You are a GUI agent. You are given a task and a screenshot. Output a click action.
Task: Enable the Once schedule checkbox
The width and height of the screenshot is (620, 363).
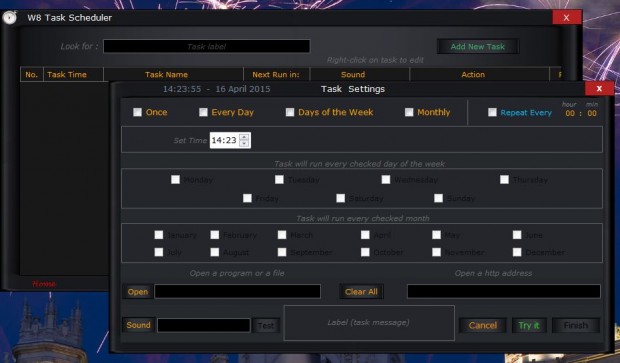pyautogui.click(x=137, y=112)
